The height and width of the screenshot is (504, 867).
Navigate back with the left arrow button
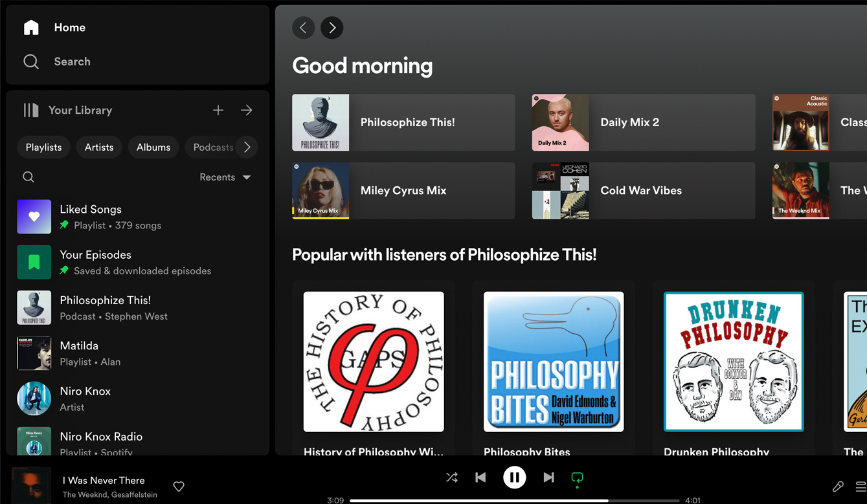(x=303, y=28)
